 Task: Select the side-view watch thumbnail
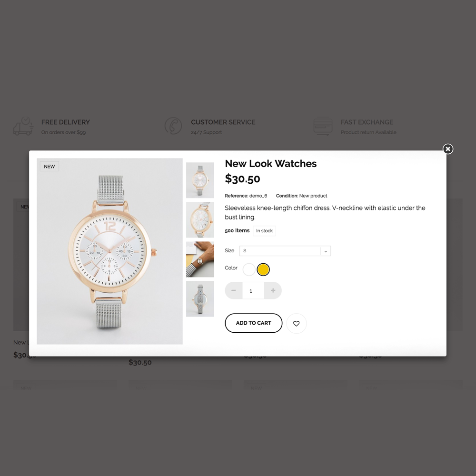point(200,299)
